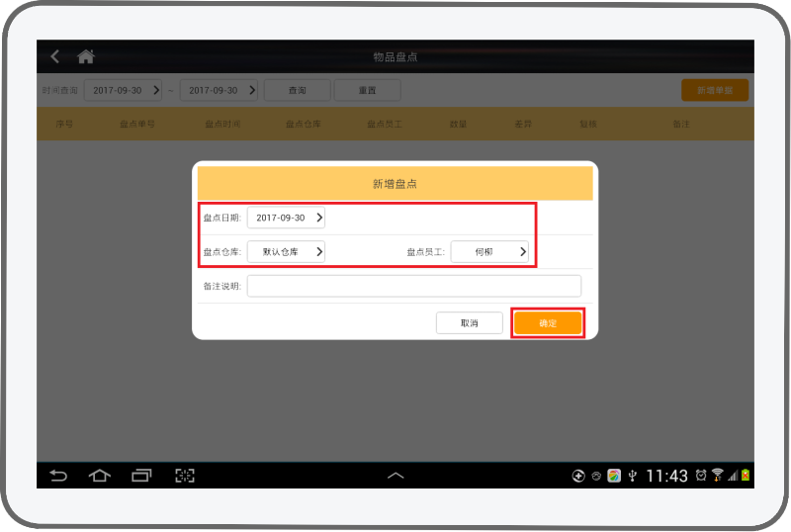
Task: Tap the USB connection icon in status bar
Action: tap(632, 476)
